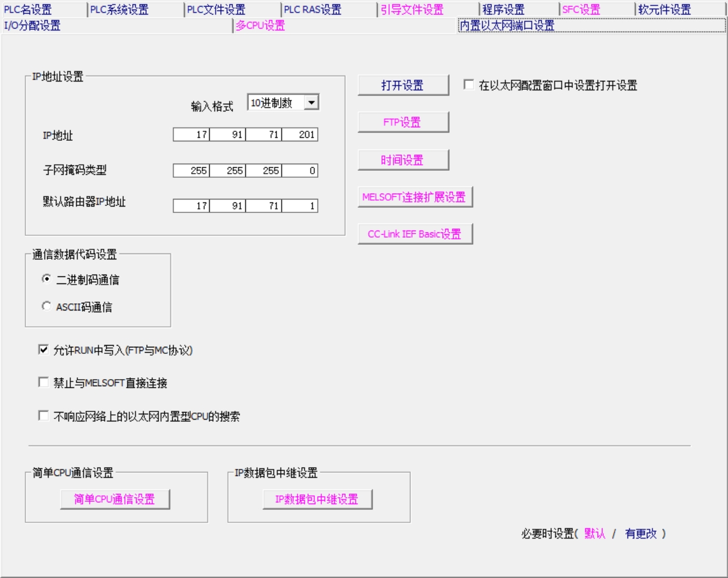Go to the I/O分配设置 tab
Viewport: 728px width, 578px height.
(32, 25)
